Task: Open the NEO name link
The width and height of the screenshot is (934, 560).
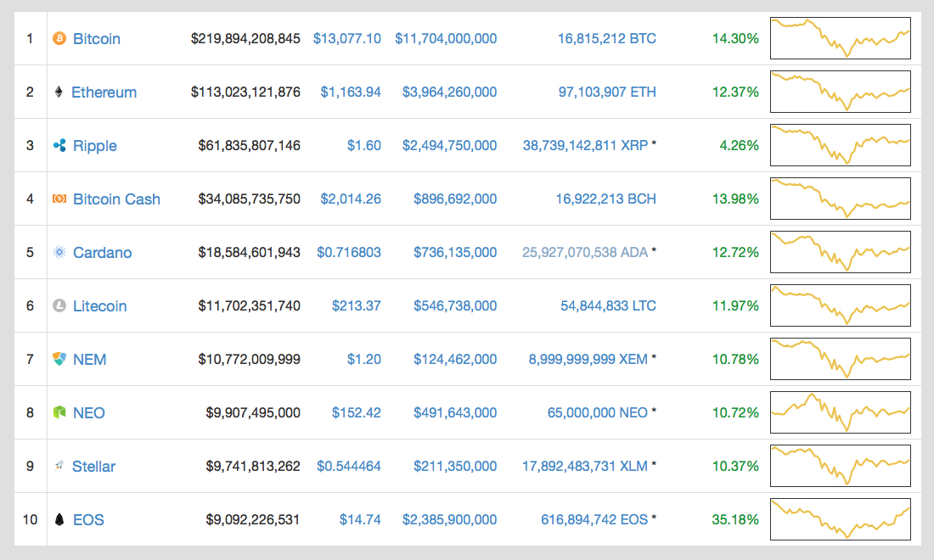Action: click(x=89, y=413)
